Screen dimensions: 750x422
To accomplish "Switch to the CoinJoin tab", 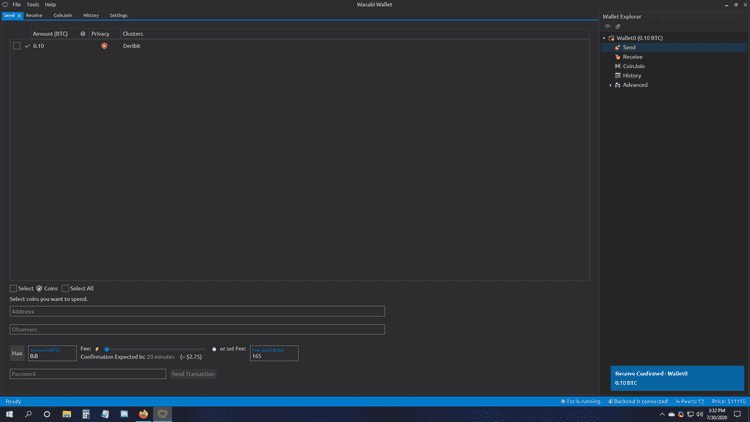I will (63, 15).
